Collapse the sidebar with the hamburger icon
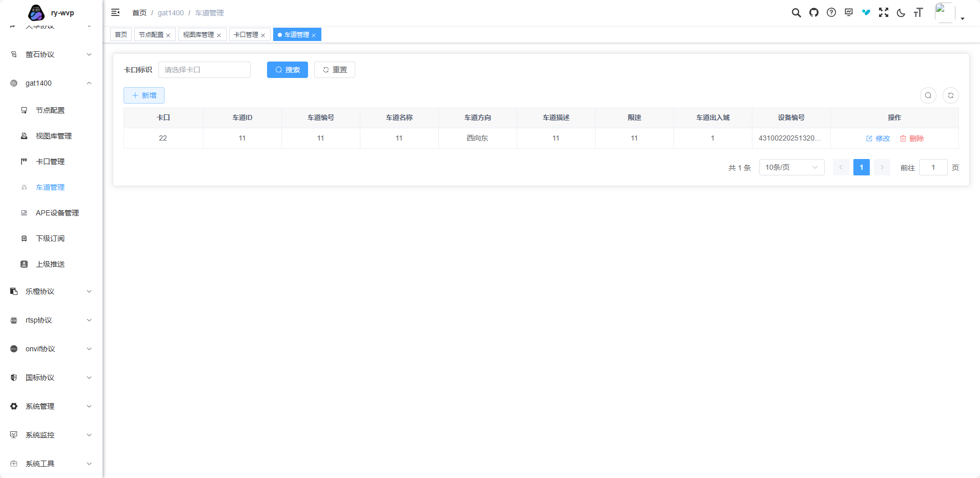The height and width of the screenshot is (478, 980). click(115, 13)
